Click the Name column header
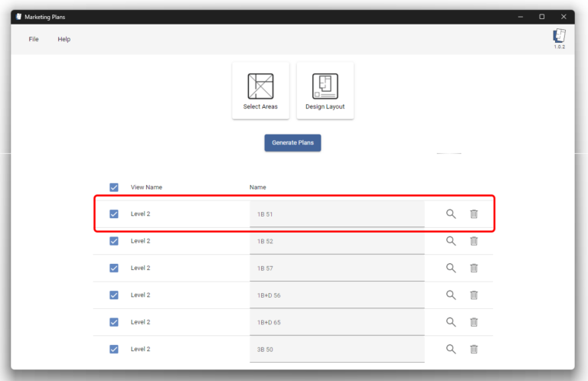 click(257, 187)
